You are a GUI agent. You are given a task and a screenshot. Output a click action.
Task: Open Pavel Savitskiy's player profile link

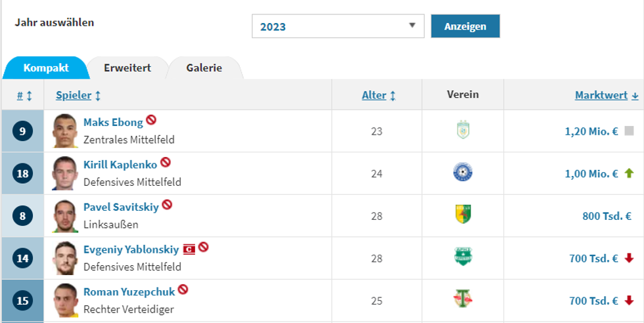(x=121, y=207)
